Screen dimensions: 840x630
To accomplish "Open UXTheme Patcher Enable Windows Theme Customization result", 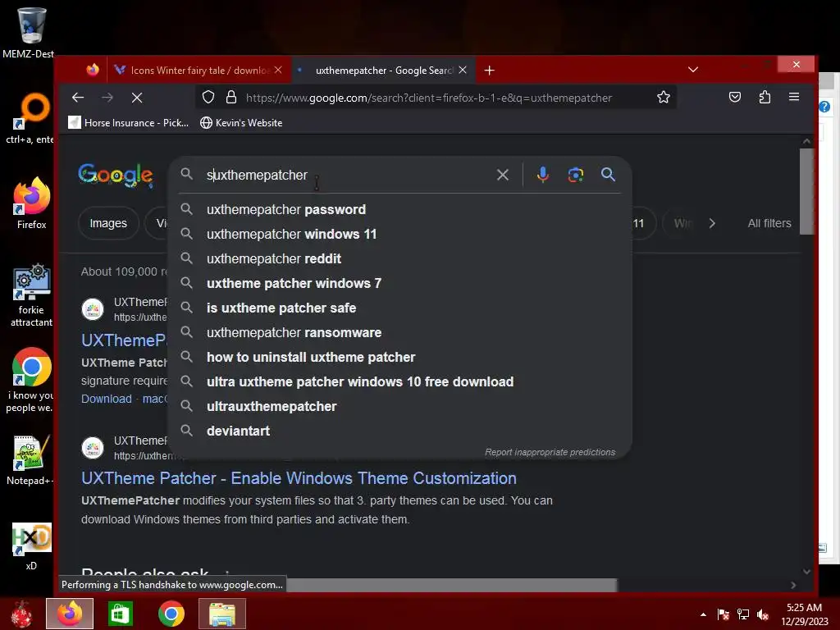I will [299, 478].
